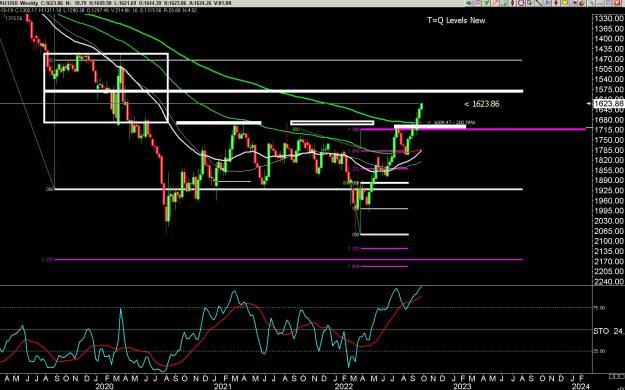The width and height of the screenshot is (625, 390).
Task: Click the 2024 year label on time axis
Action: pos(580,386)
